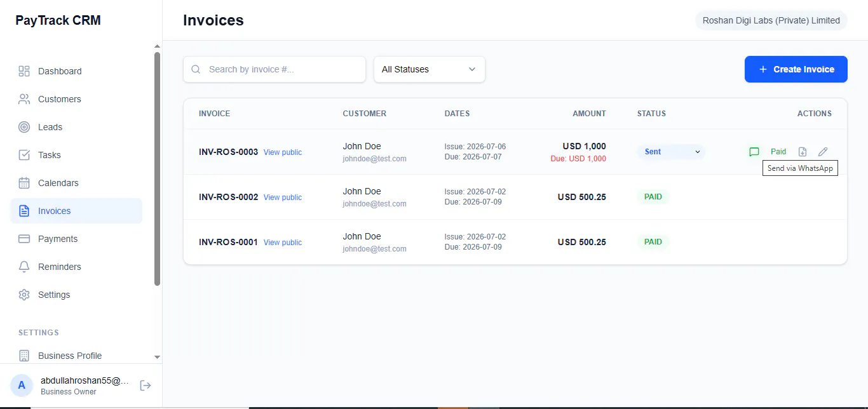The height and width of the screenshot is (409, 868).
Task: Open the Tasks menu item
Action: pos(76,155)
